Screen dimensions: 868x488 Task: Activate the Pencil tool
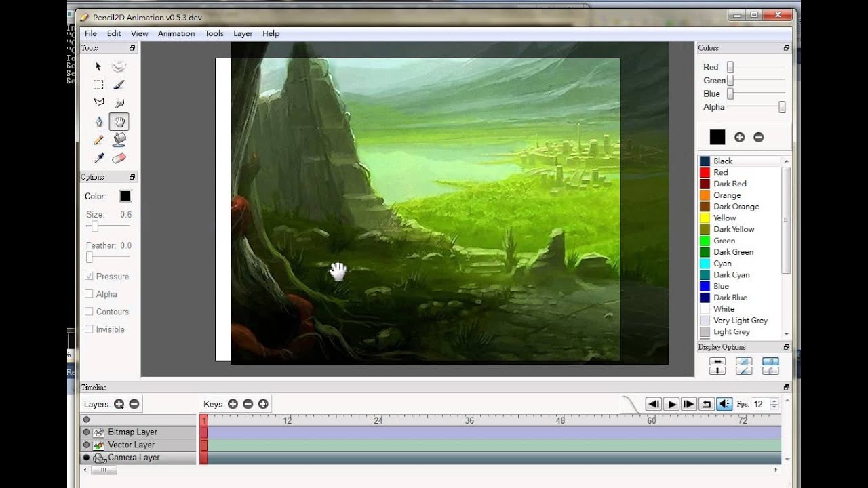[98, 140]
